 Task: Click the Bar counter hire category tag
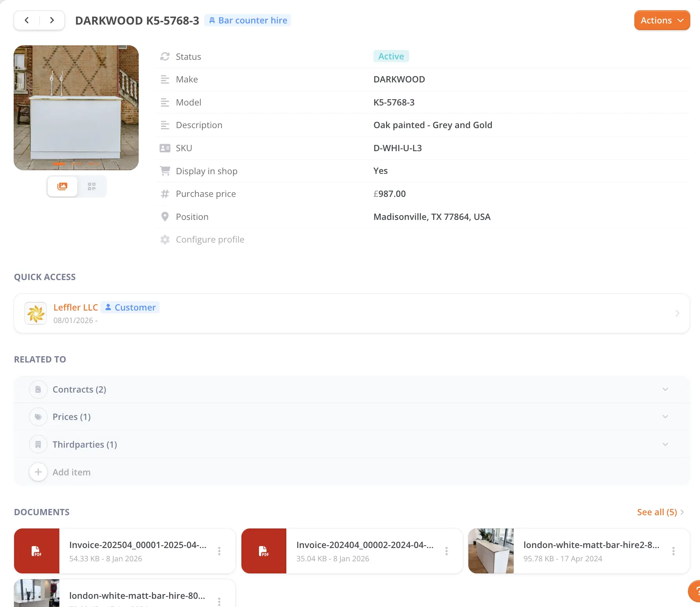[248, 20]
